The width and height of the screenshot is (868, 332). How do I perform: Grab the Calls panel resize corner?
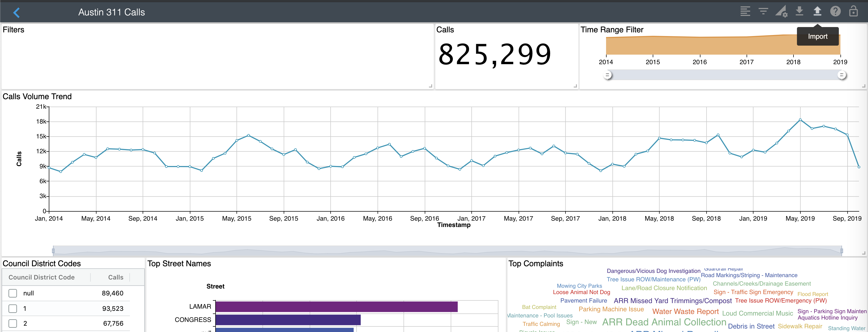575,86
